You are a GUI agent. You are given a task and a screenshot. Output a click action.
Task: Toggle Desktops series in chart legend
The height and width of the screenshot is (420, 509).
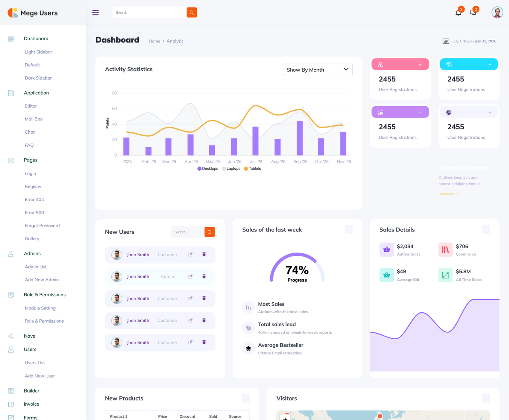(x=208, y=169)
